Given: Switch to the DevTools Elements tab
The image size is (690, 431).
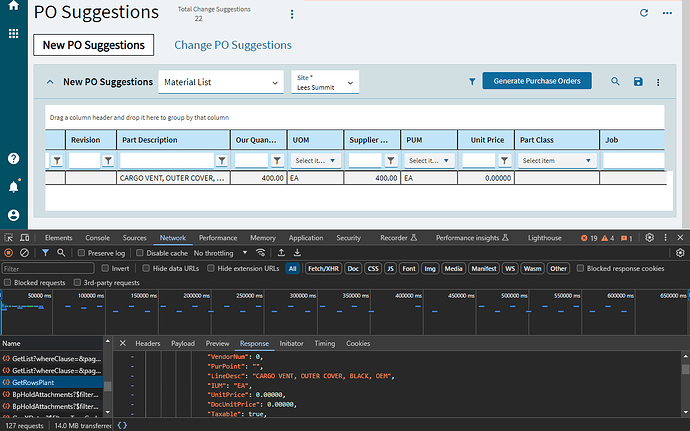Looking at the screenshot, I should (59, 238).
